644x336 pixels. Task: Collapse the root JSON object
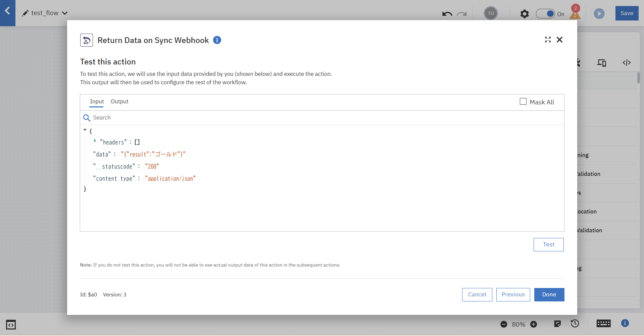(85, 130)
